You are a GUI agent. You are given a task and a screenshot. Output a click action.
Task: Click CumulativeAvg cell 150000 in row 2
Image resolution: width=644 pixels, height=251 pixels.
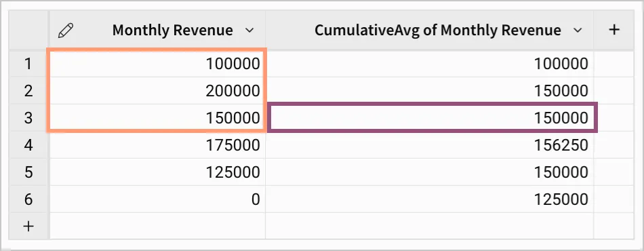pos(430,91)
